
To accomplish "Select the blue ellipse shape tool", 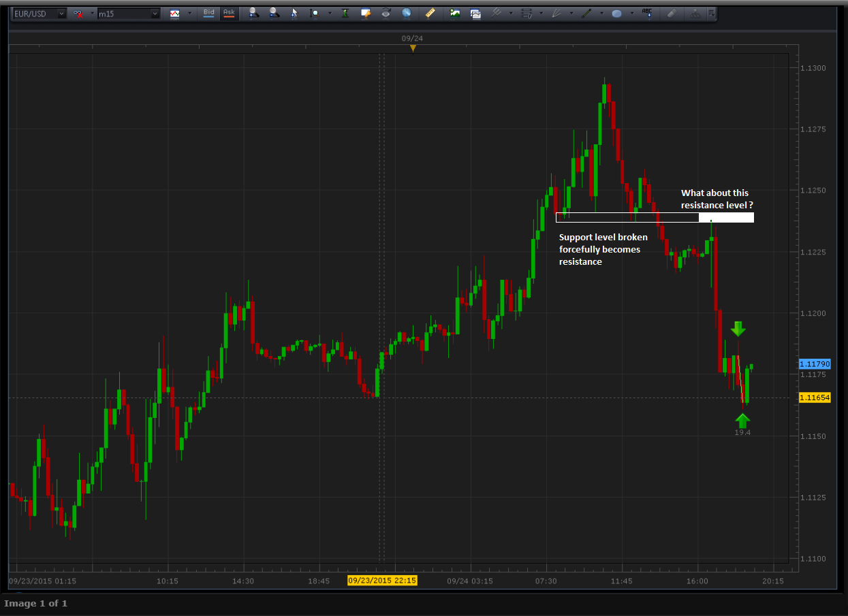I will 616,13.
